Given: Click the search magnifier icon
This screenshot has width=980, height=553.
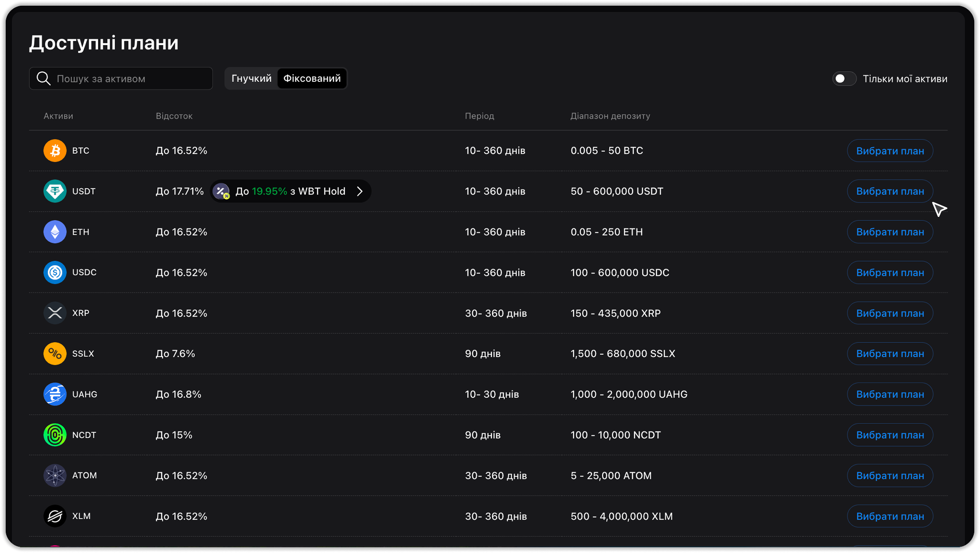Looking at the screenshot, I should (x=44, y=79).
